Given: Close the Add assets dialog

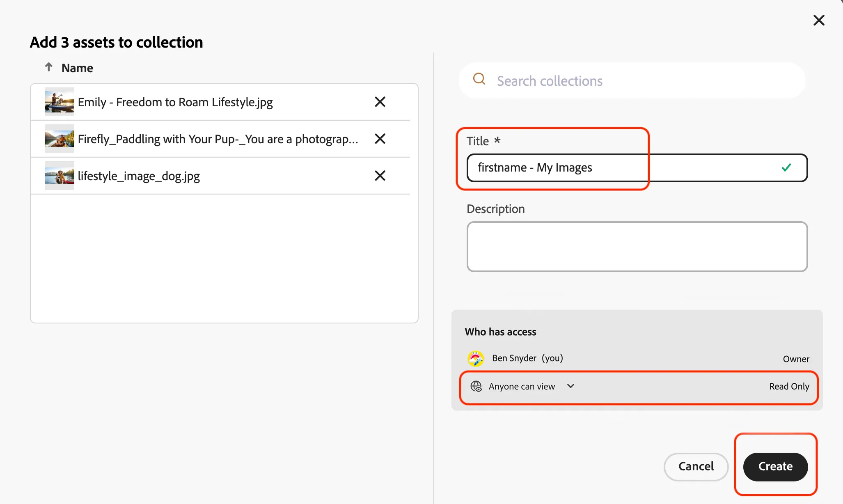Looking at the screenshot, I should [819, 20].
